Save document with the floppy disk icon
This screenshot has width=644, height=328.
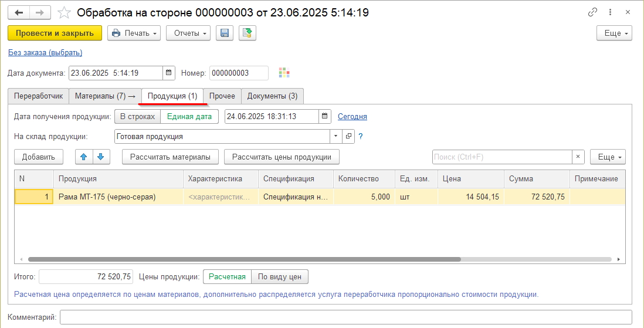[225, 33]
